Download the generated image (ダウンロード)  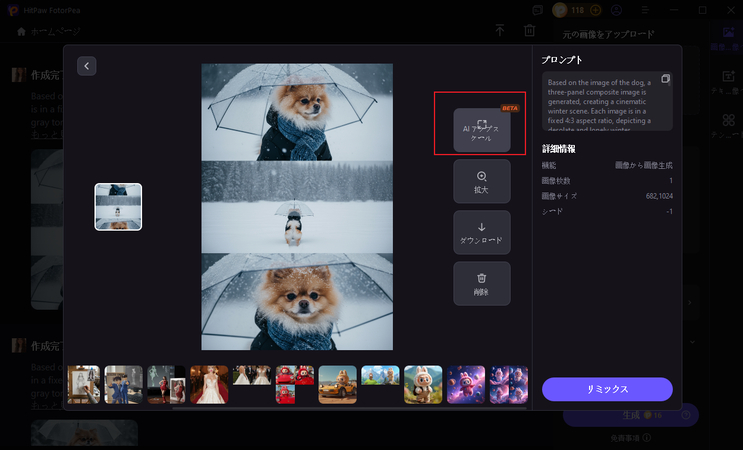click(x=481, y=232)
